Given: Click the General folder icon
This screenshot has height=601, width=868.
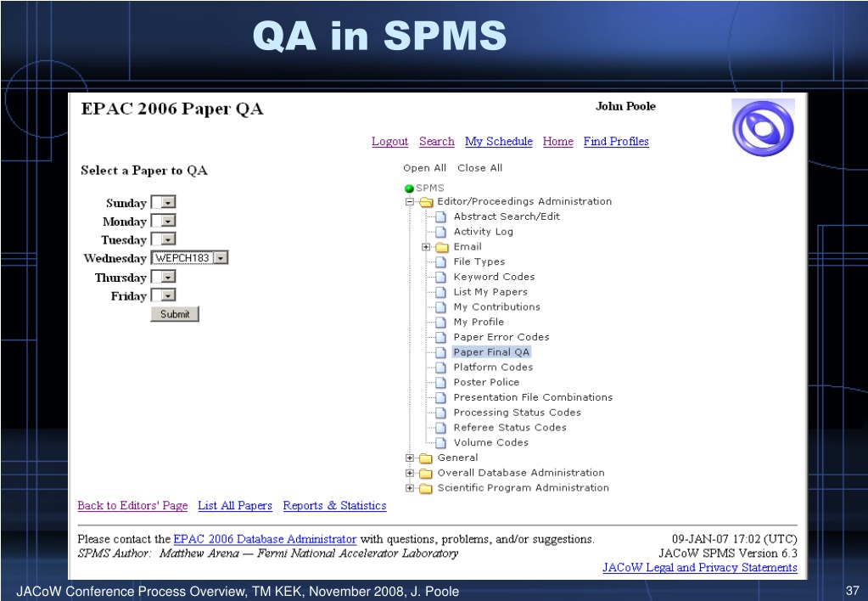Looking at the screenshot, I should pos(426,458).
